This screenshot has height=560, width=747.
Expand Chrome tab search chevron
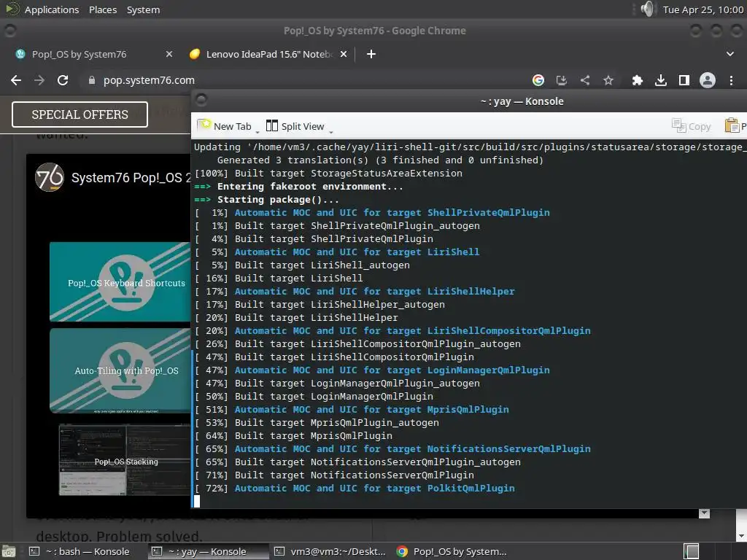(729, 54)
